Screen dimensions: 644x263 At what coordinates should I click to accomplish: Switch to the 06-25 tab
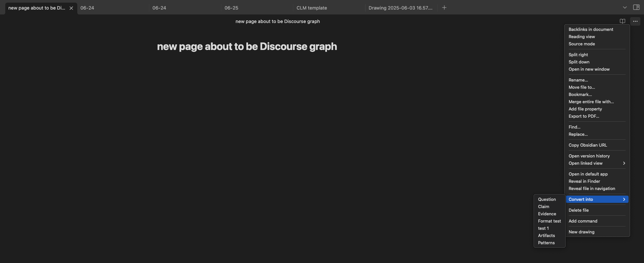(x=257, y=8)
